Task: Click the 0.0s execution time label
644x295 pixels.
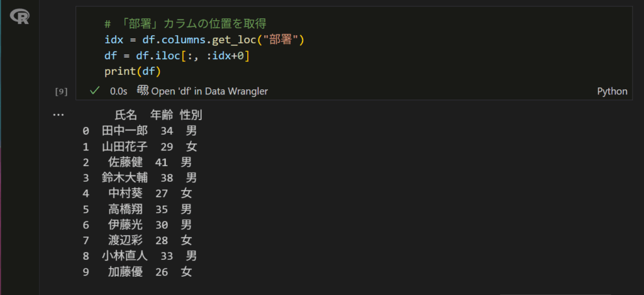Action: tap(119, 91)
